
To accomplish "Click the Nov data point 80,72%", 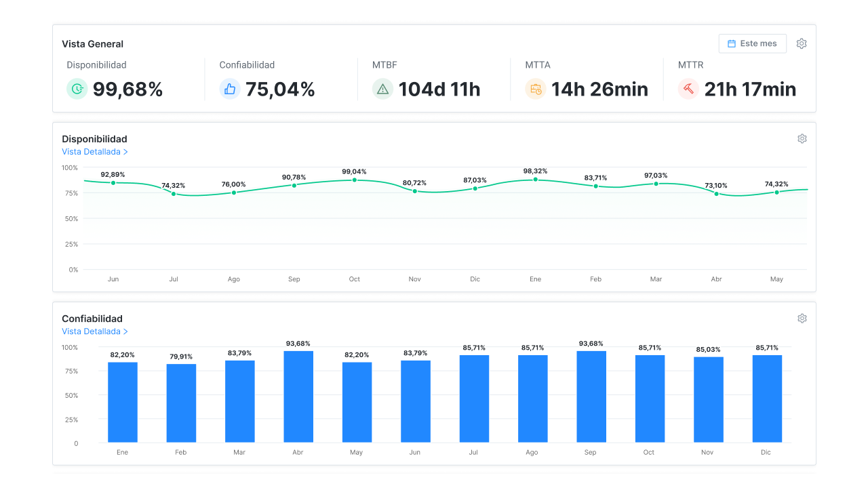I will point(415,191).
